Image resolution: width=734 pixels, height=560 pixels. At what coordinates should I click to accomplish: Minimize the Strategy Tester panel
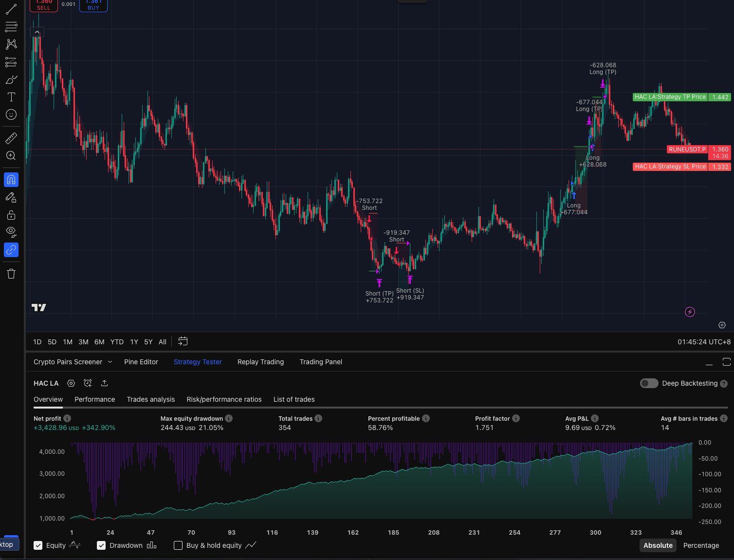[x=709, y=362]
